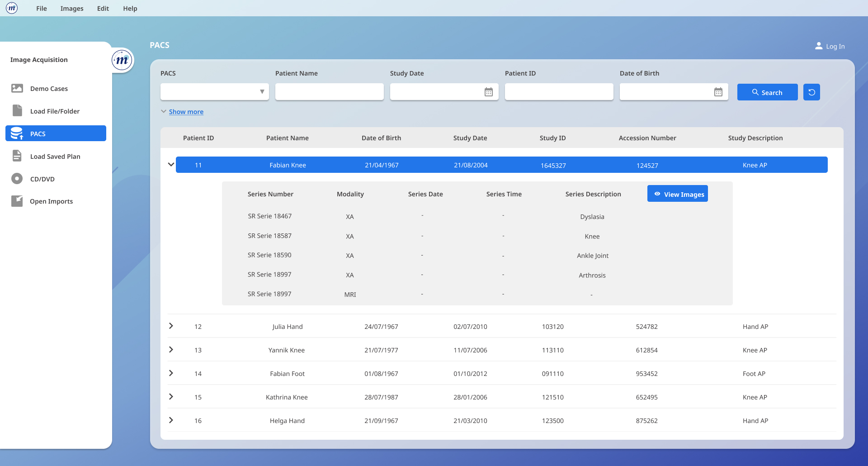Click the Study Date column header
The width and height of the screenshot is (868, 466).
[470, 138]
